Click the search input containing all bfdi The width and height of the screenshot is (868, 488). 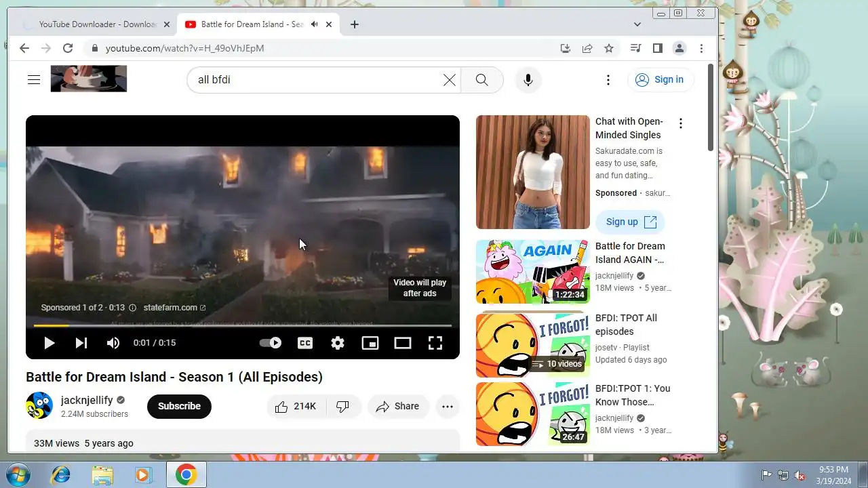[315, 80]
